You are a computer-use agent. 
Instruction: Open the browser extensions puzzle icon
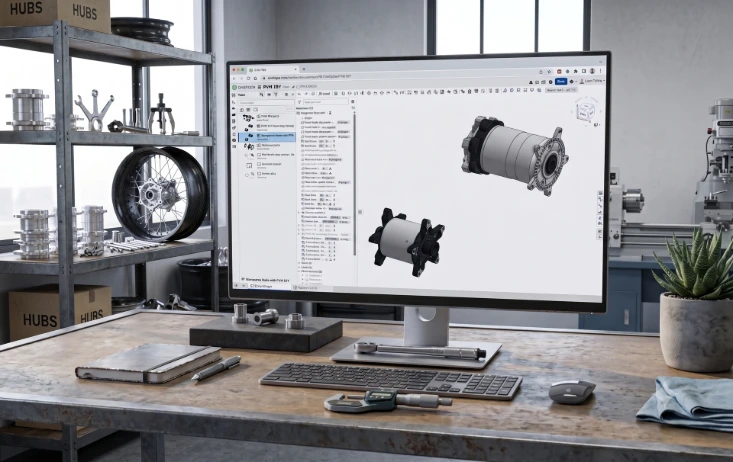click(575, 72)
